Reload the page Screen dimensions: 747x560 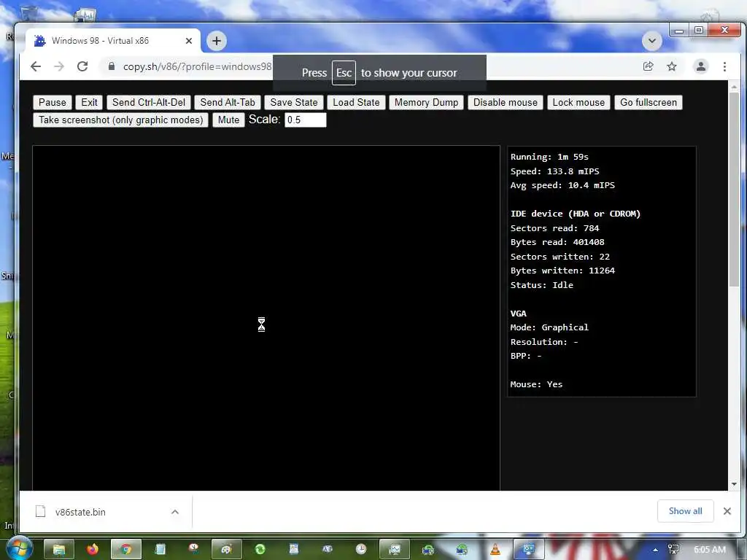pos(82,66)
